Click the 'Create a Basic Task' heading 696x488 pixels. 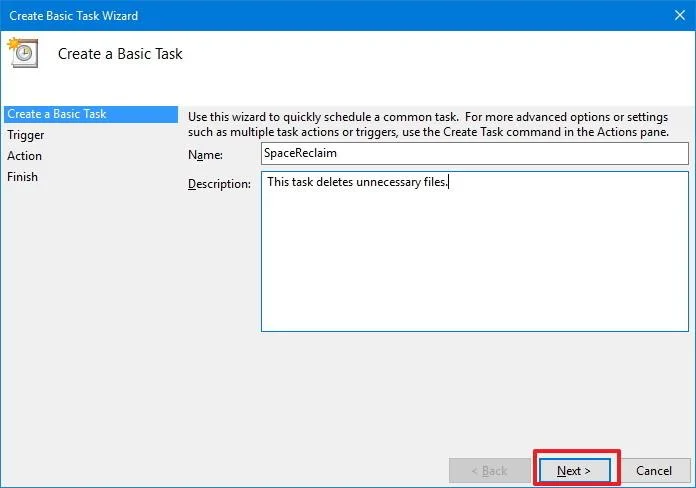(120, 54)
